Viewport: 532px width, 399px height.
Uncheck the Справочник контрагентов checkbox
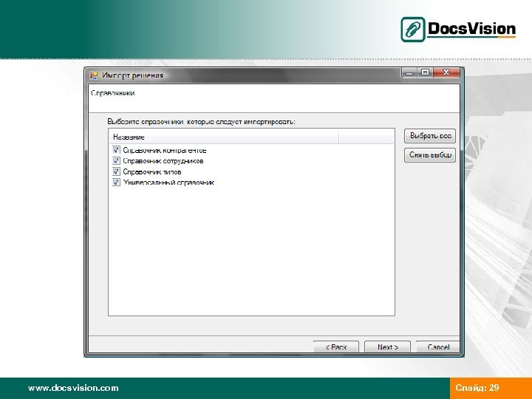coord(116,149)
